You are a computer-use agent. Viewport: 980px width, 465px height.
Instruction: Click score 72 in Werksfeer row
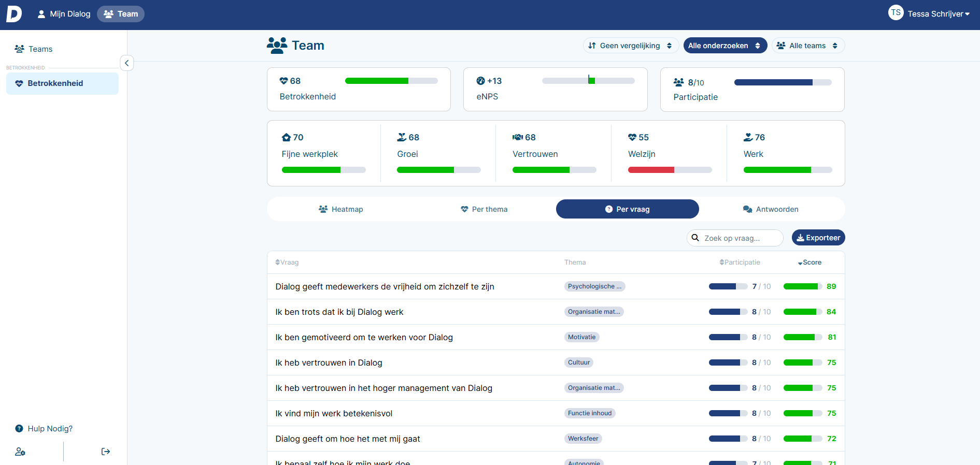(x=832, y=439)
